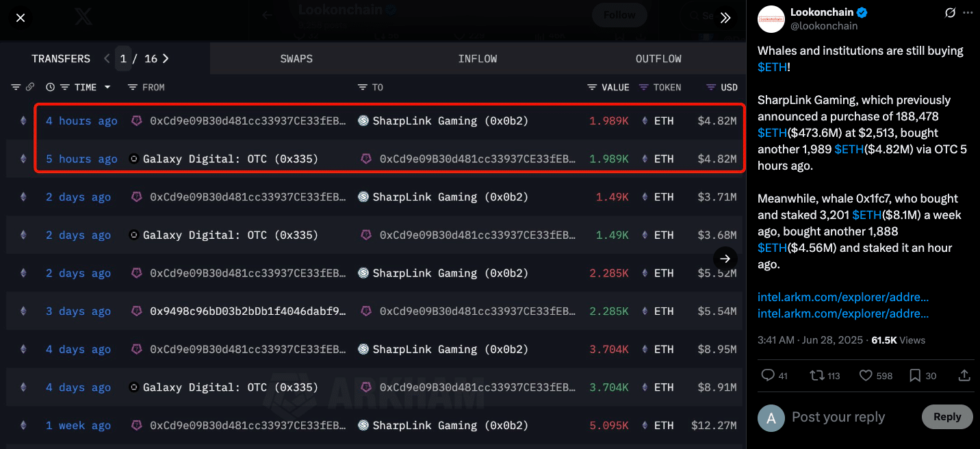Click the $5.54M USD amount
980x449 pixels.
tap(717, 311)
